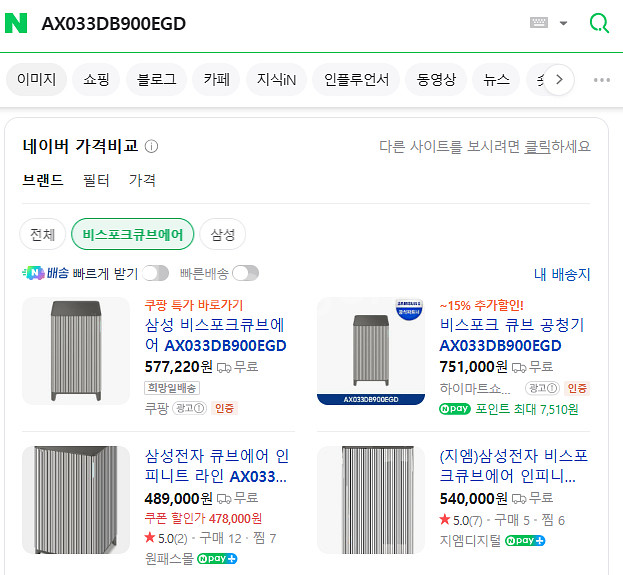Toggle the N배송 빠르게 받기 switch
Screen dimensions: 623x575
tap(156, 273)
